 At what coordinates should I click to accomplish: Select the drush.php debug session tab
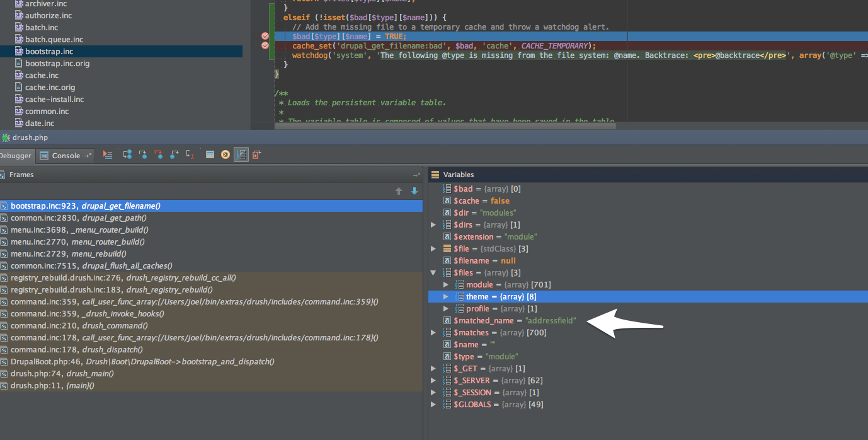[25, 137]
